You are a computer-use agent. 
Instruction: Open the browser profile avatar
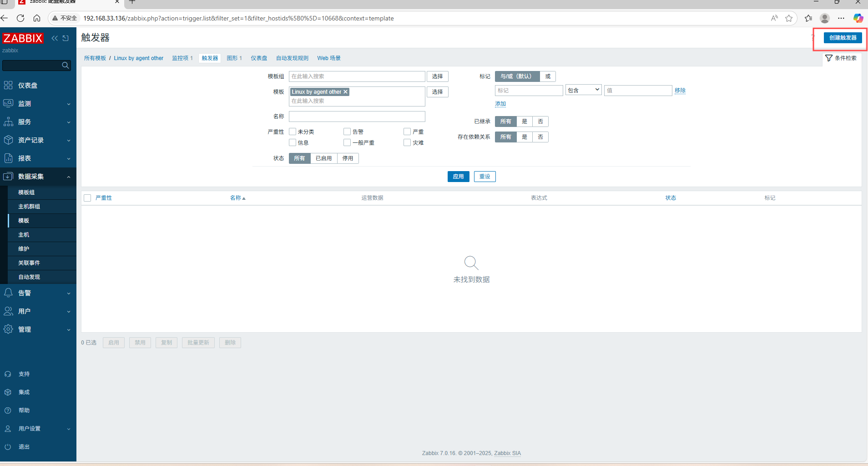coord(825,18)
